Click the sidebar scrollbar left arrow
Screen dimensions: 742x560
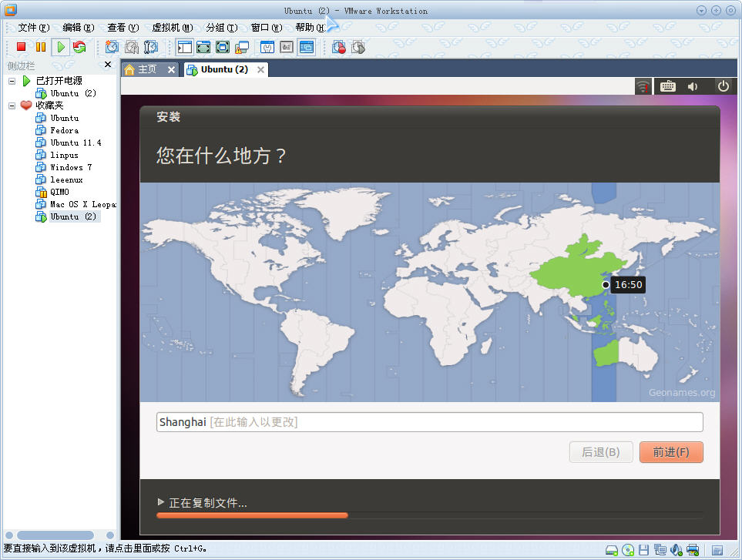pos(9,535)
